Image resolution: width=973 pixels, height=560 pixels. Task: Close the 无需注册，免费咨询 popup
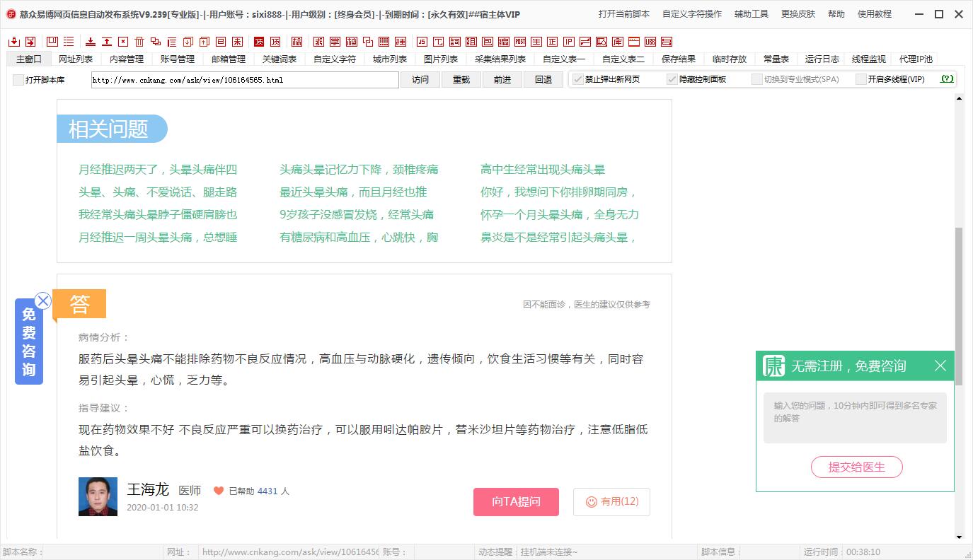point(940,366)
